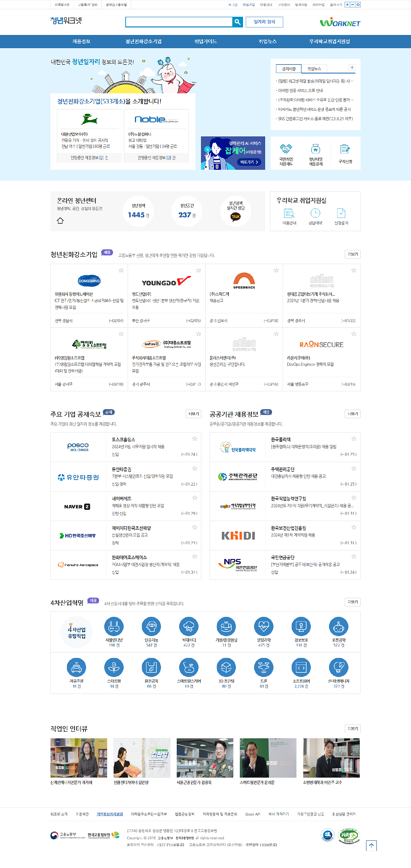Viewport: 411px width, 868px height.
Task: Favorite the 영도산업 card star
Action: pos(198,270)
